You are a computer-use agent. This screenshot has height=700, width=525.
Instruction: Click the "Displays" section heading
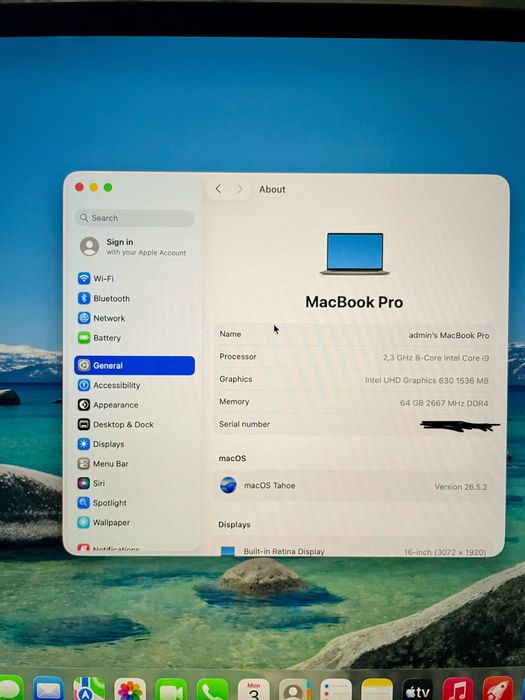234,525
